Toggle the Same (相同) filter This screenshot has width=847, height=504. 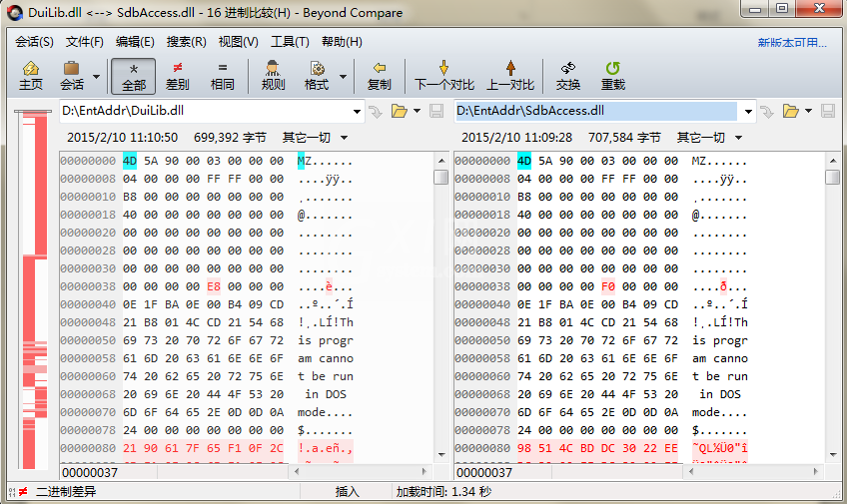coord(222,76)
